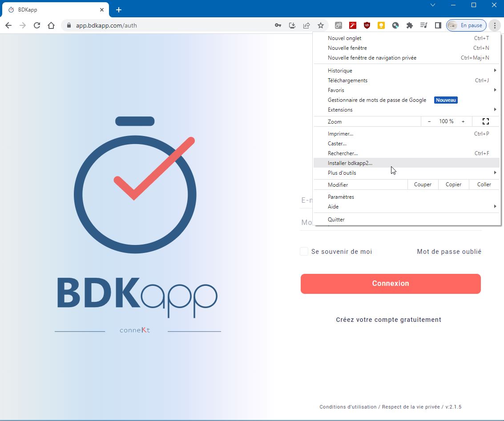Open Paramètres from the menu
This screenshot has width=504, height=421.
coord(407,197)
